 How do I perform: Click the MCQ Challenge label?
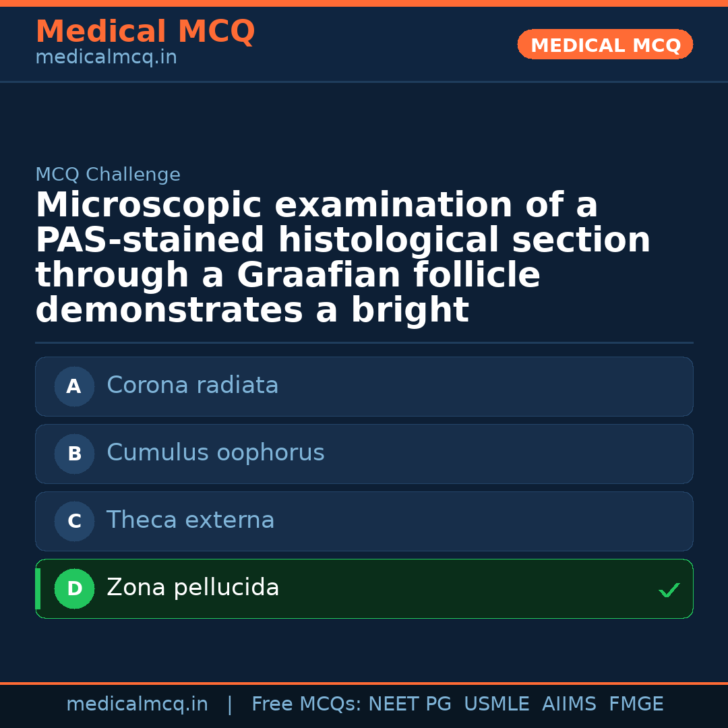tap(108, 175)
